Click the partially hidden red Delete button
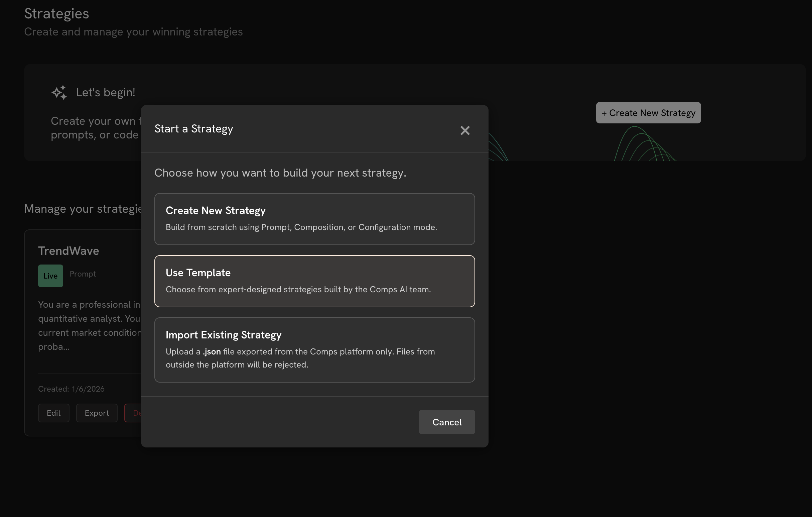This screenshot has height=517, width=812. [133, 413]
